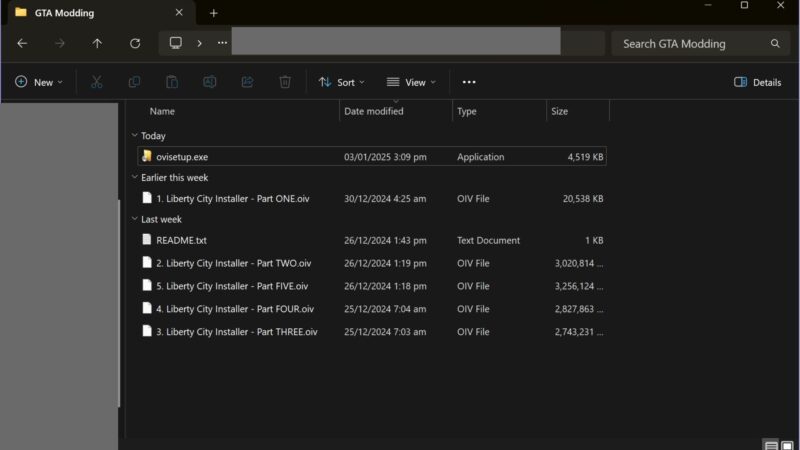Image resolution: width=800 pixels, height=450 pixels.
Task: Refresh the current folder view
Action: 135,44
